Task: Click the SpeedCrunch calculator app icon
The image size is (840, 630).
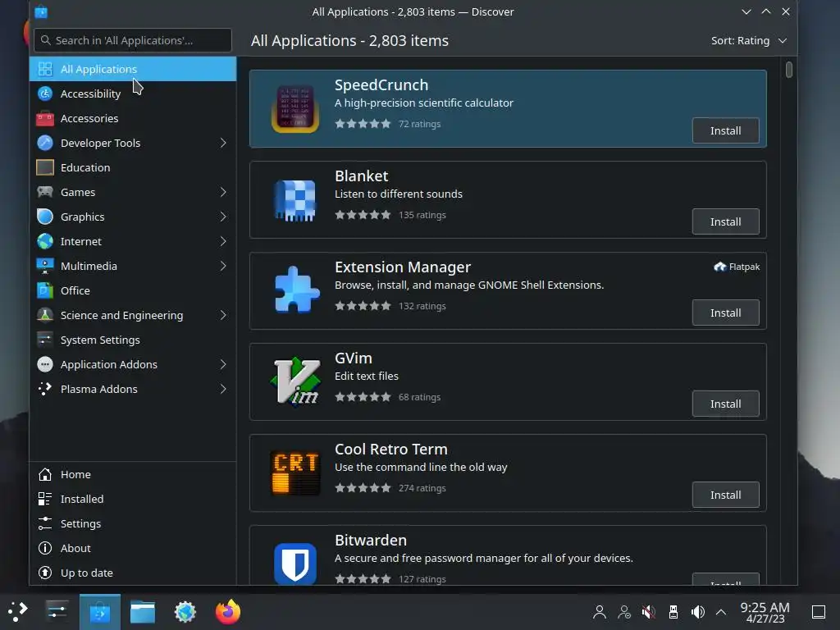Action: pyautogui.click(x=295, y=109)
